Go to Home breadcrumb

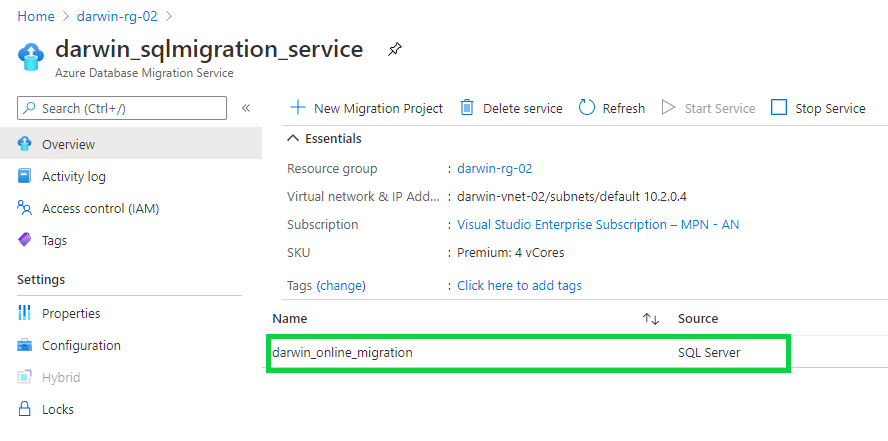click(36, 16)
